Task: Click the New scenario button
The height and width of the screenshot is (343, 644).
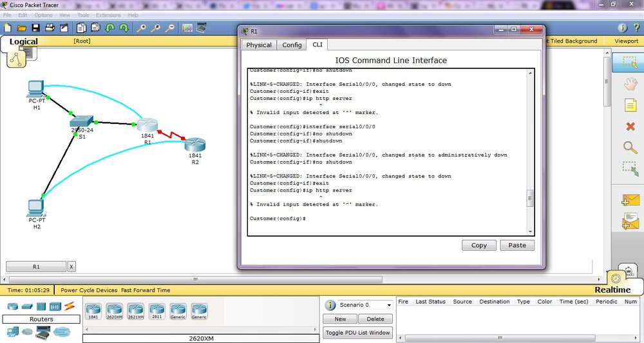Action: (340, 318)
